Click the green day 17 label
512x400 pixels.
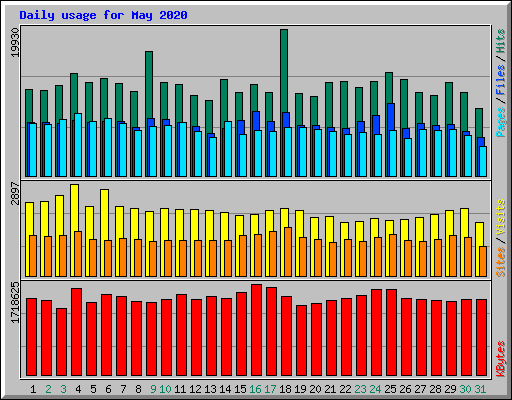pyautogui.click(x=270, y=389)
